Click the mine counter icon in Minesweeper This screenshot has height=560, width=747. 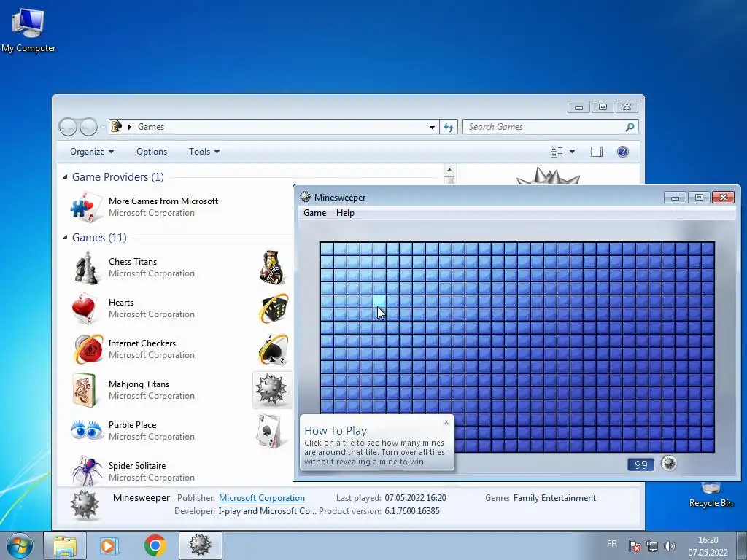(669, 463)
